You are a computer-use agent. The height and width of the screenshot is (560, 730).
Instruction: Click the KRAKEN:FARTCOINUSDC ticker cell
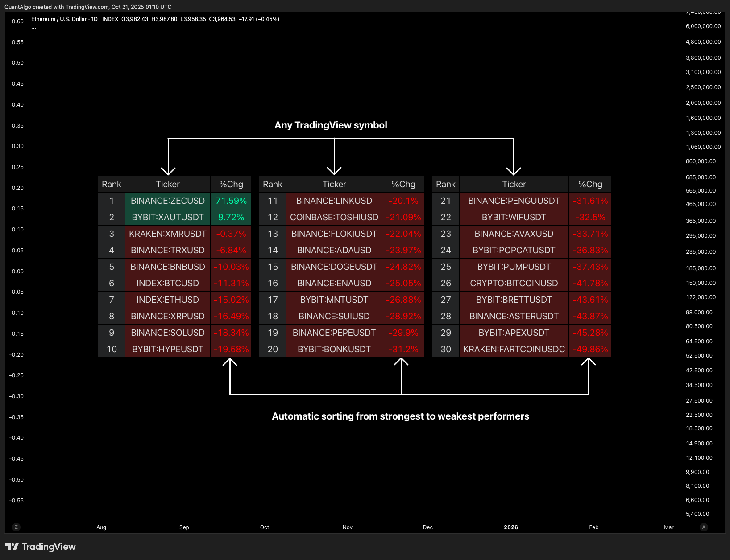pos(514,349)
